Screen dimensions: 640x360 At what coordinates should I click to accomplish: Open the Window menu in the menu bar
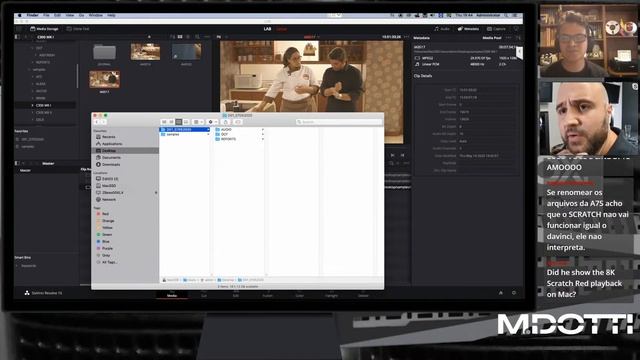click(x=96, y=15)
